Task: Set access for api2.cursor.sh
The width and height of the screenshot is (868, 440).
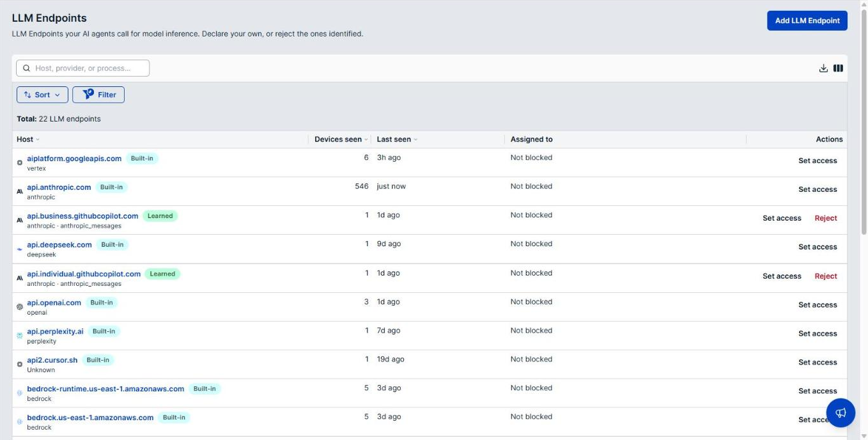Action: coord(818,362)
